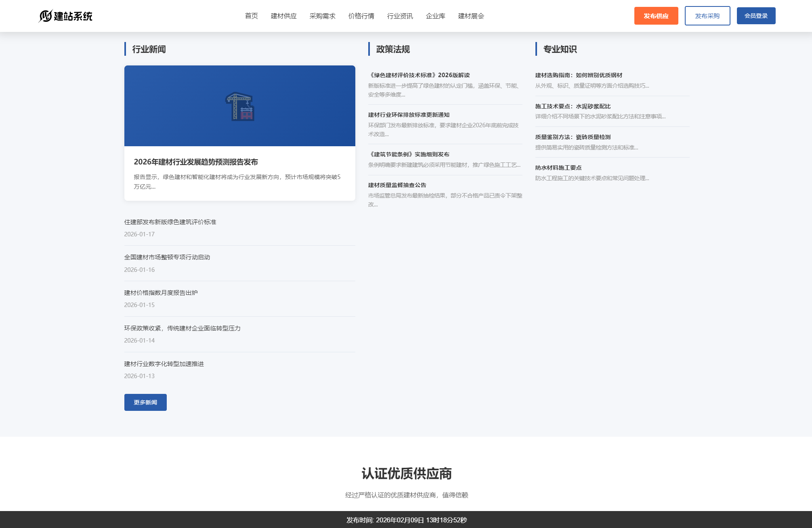Click the 更多新闻 button
Image resolution: width=812 pixels, height=528 pixels.
pyautogui.click(x=145, y=402)
